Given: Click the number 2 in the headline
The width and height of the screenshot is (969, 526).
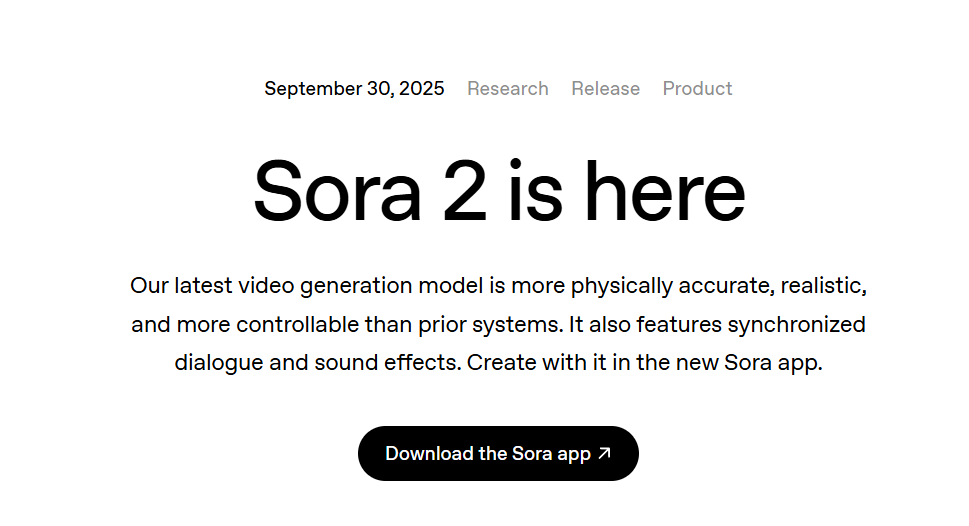Looking at the screenshot, I should point(463,191).
